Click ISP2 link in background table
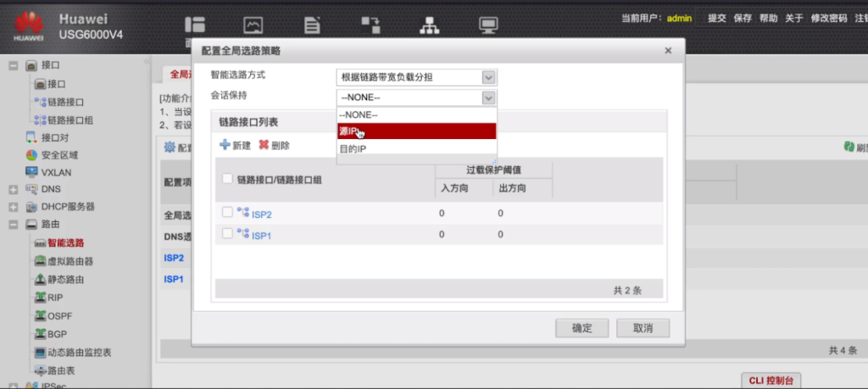The height and width of the screenshot is (389, 868). click(174, 258)
